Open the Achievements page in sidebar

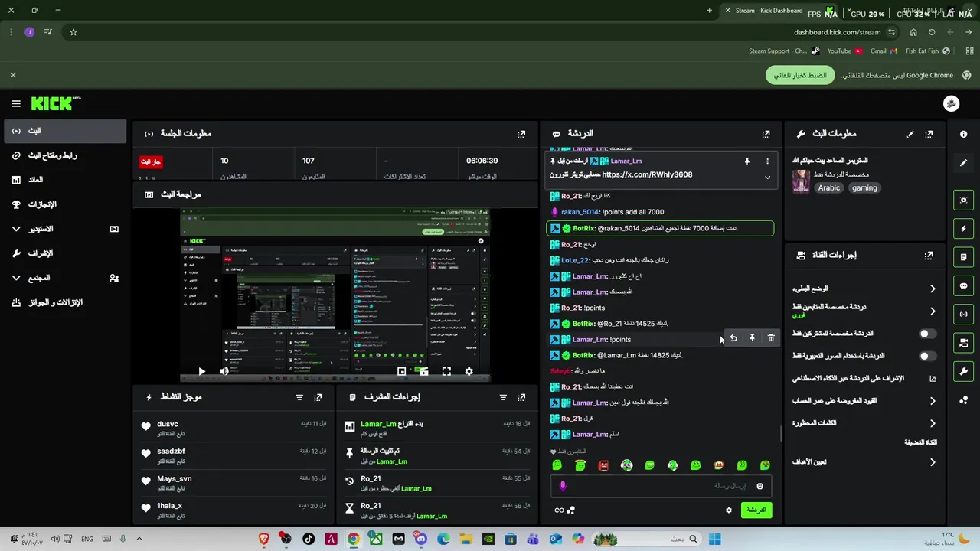click(65, 204)
